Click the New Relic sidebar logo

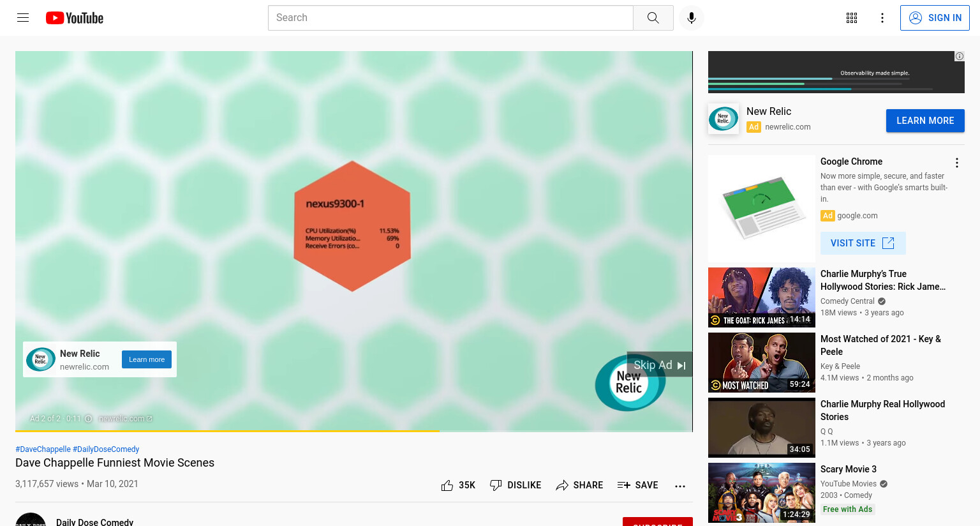[x=724, y=119]
